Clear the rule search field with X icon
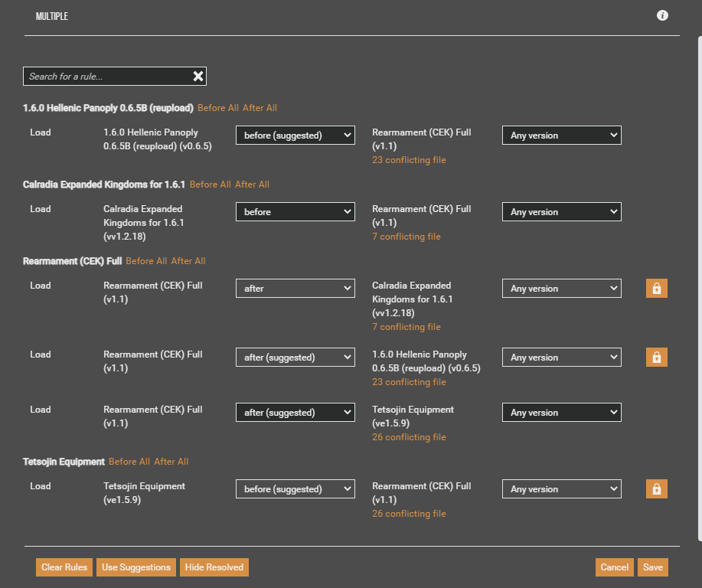The height and width of the screenshot is (588, 702). (198, 76)
